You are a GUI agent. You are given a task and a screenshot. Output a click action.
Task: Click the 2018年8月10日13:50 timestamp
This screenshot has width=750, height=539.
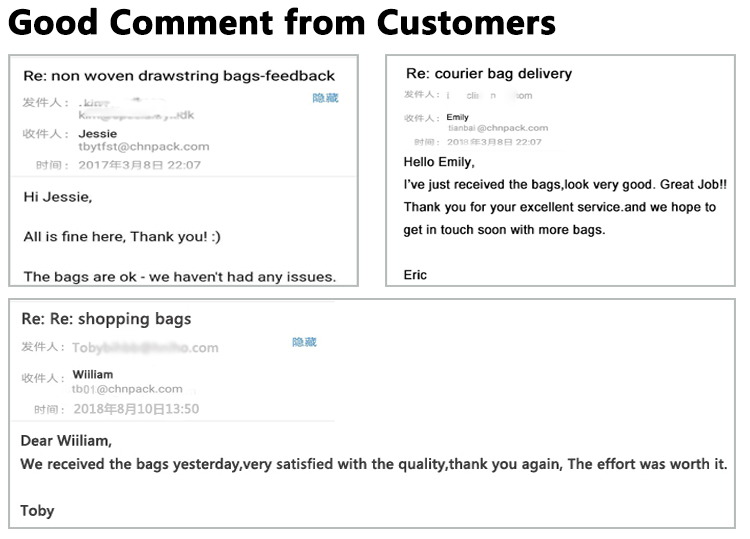coord(136,409)
